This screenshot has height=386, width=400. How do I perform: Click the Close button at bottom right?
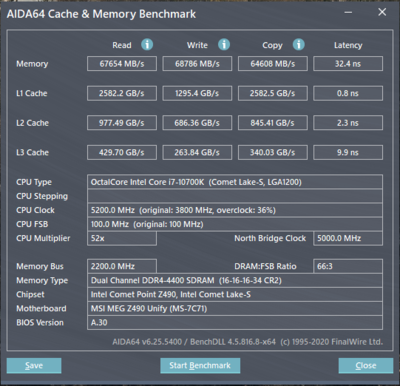click(x=366, y=366)
